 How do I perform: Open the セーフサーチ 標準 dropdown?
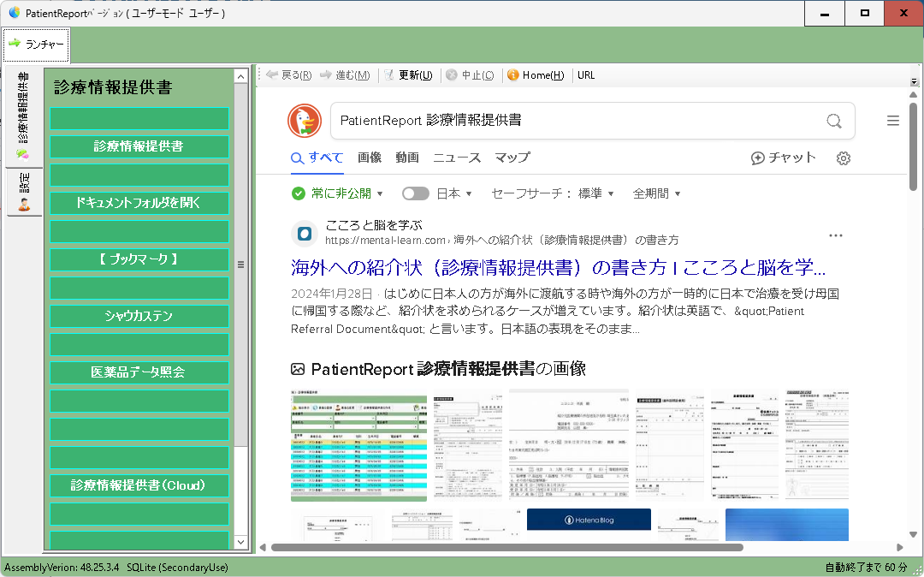(x=587, y=193)
